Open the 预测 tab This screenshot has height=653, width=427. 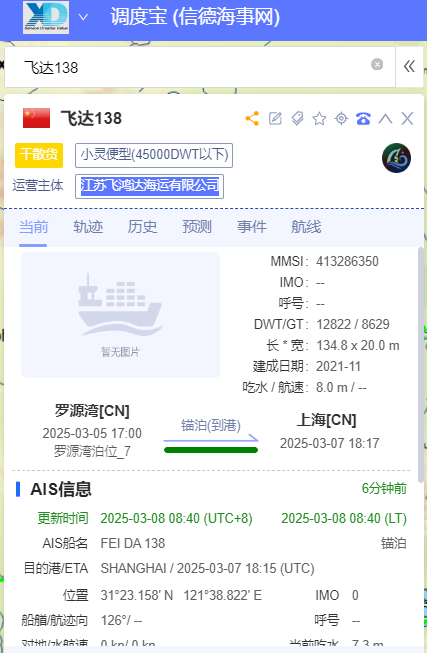coord(197,227)
